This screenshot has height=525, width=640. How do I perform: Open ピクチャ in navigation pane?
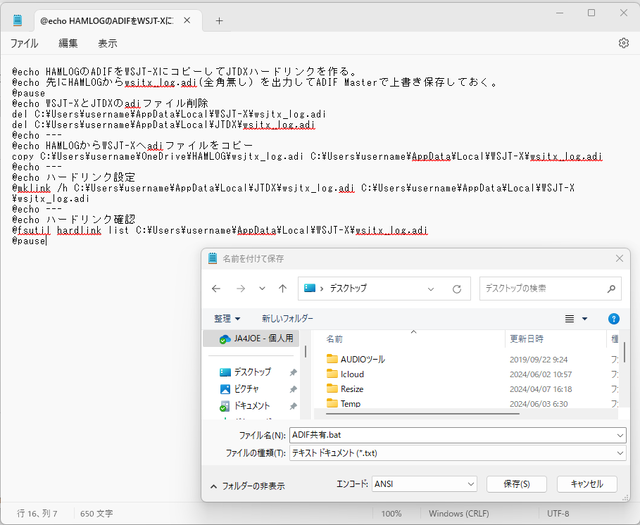246,389
